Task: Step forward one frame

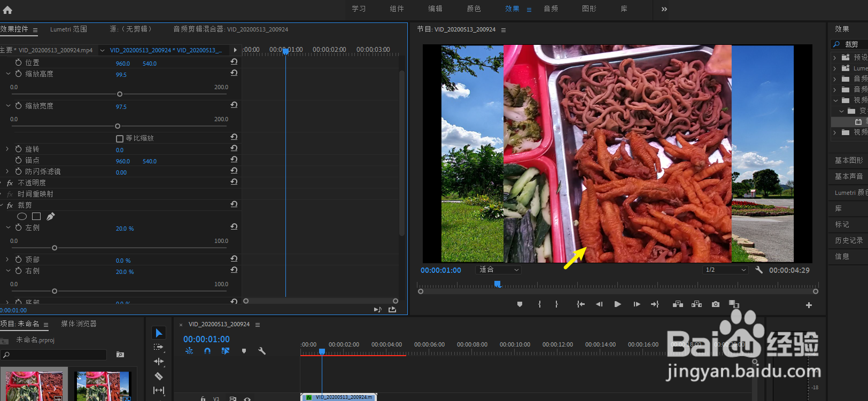Action: (x=637, y=304)
